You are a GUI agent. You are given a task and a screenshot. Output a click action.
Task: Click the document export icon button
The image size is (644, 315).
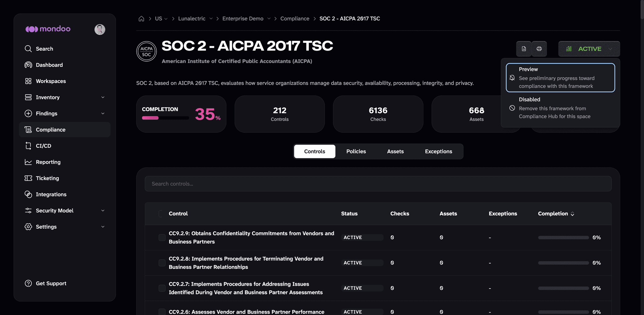(x=524, y=49)
